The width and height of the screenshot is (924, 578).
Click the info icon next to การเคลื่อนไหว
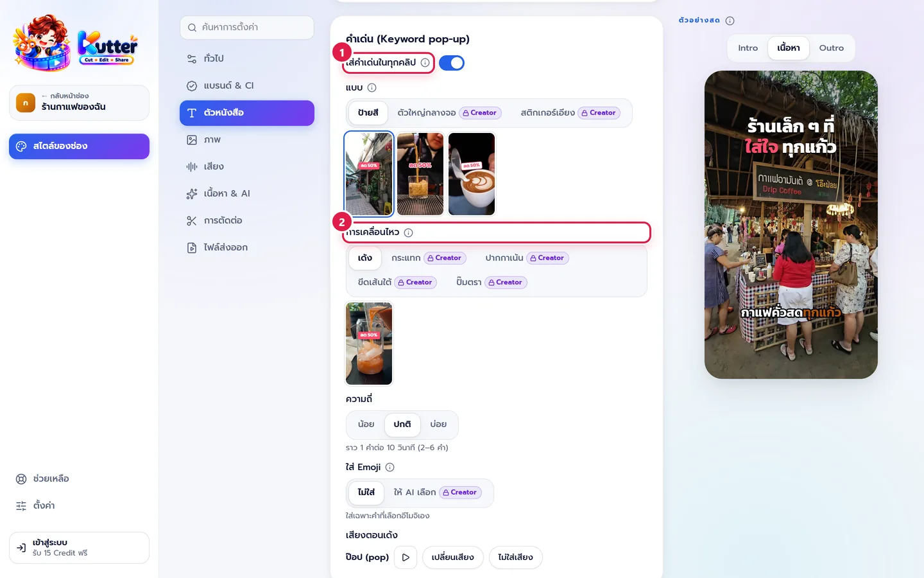[408, 232]
